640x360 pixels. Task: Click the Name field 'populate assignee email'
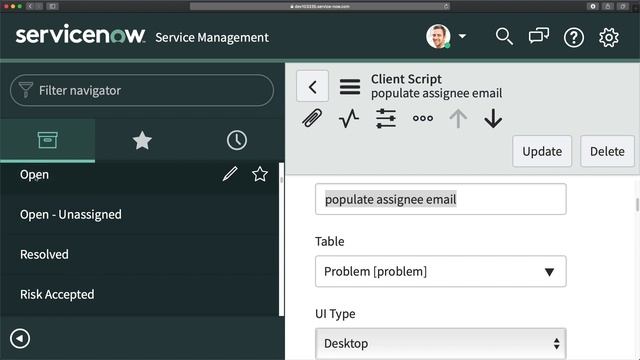click(x=440, y=199)
